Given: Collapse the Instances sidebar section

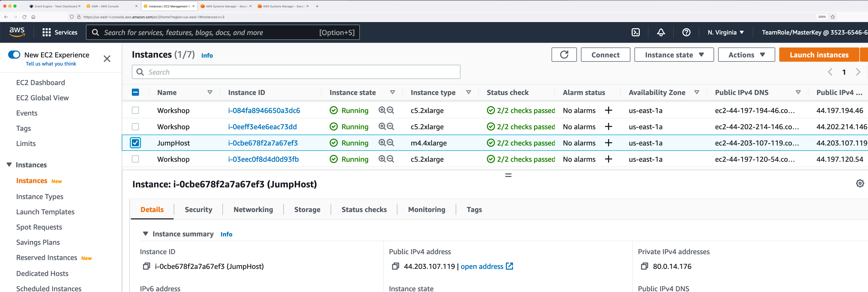Looking at the screenshot, I should [x=9, y=165].
